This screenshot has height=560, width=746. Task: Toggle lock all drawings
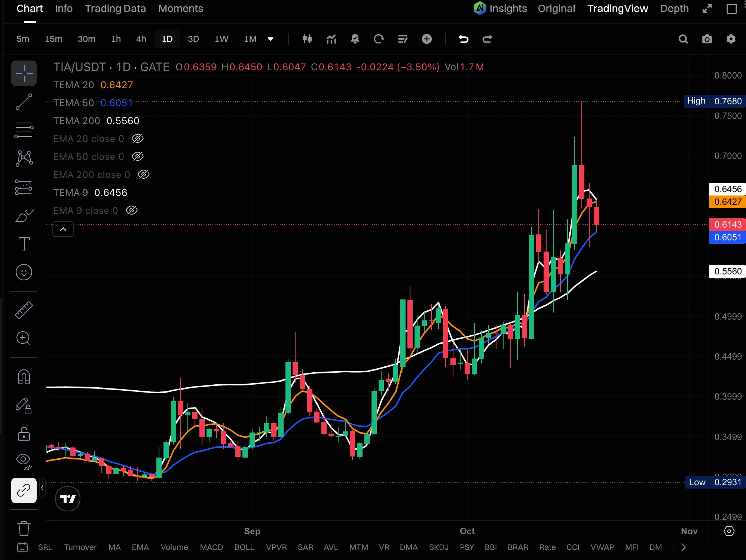24,434
